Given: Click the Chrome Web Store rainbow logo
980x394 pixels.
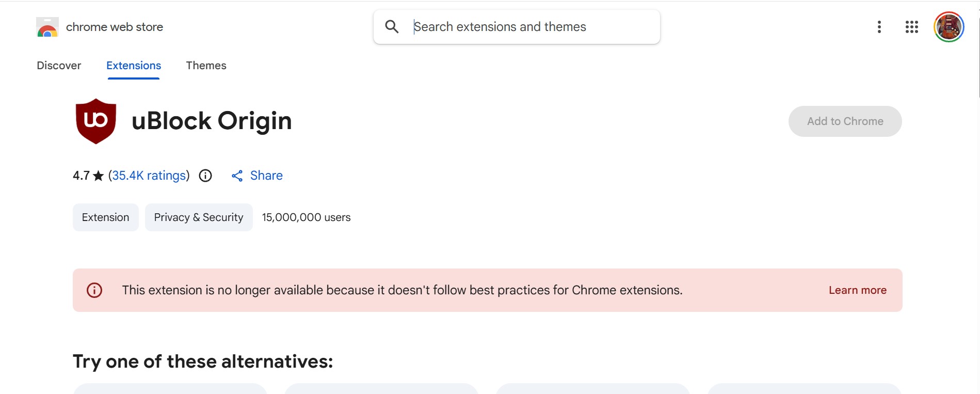Looking at the screenshot, I should tap(47, 27).
